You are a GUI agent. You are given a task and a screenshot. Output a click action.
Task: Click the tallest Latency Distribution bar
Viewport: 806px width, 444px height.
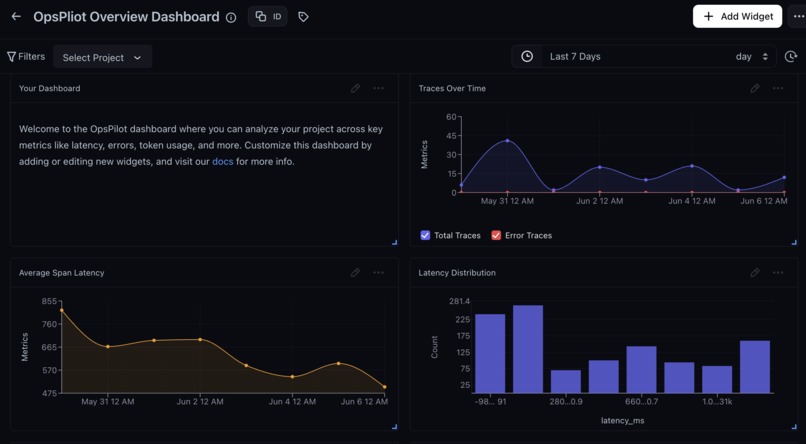(528, 349)
